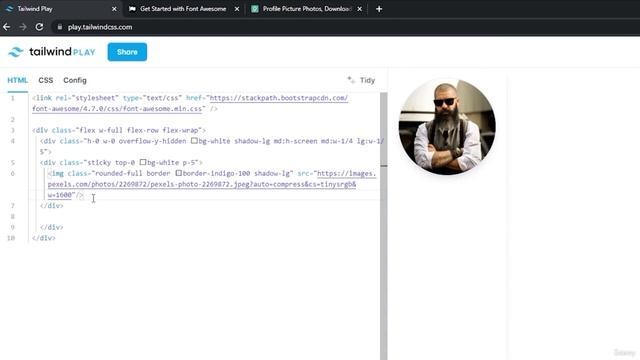Open the stackpath bootstrapcdn link
Viewport: 640px width, 360px height.
tap(278, 98)
